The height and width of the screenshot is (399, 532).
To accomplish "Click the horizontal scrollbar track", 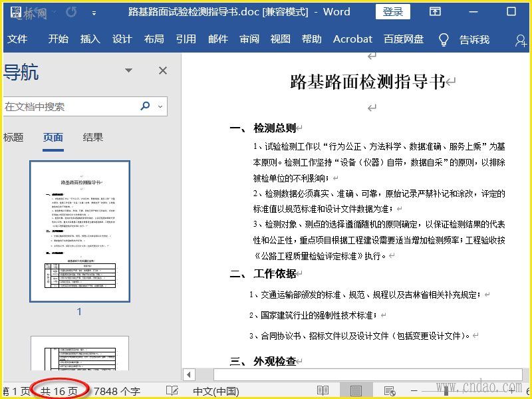I will pos(368,375).
